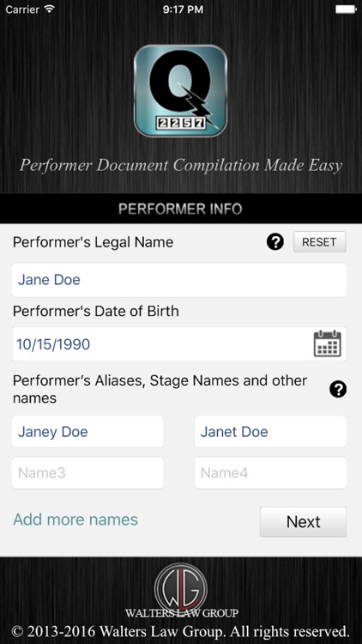The width and height of the screenshot is (362, 644).
Task: Open the calendar date picker icon
Action: tap(327, 343)
